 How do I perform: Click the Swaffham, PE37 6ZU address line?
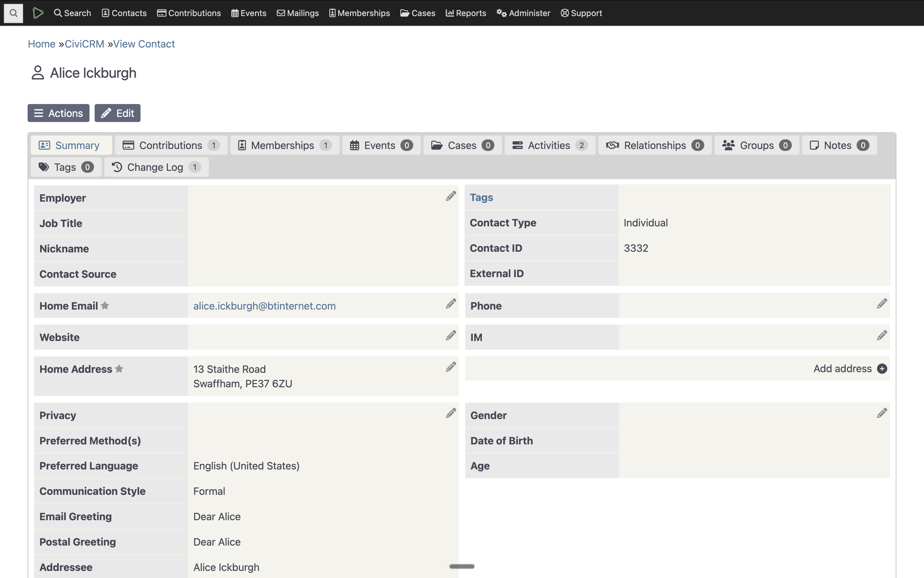(243, 384)
